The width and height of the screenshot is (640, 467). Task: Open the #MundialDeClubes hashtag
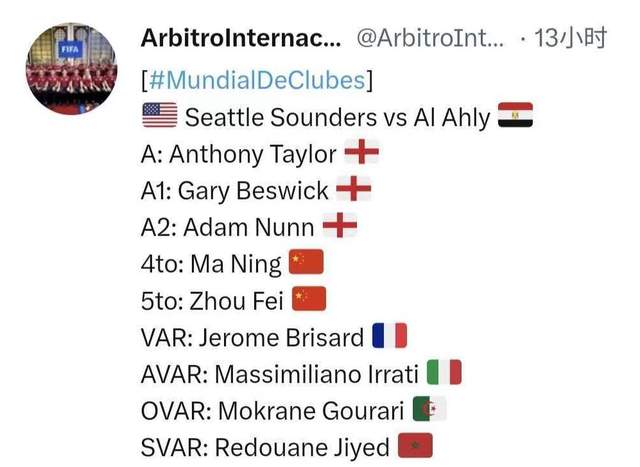click(257, 80)
